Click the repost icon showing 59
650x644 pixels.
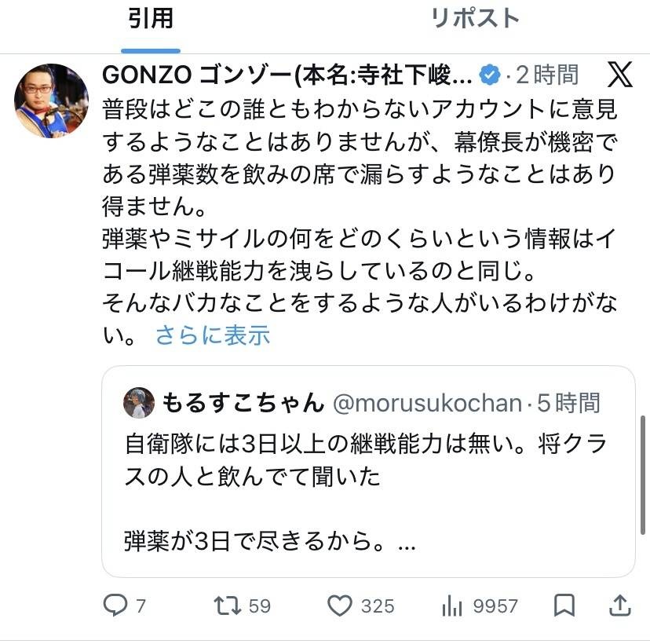pyautogui.click(x=229, y=606)
